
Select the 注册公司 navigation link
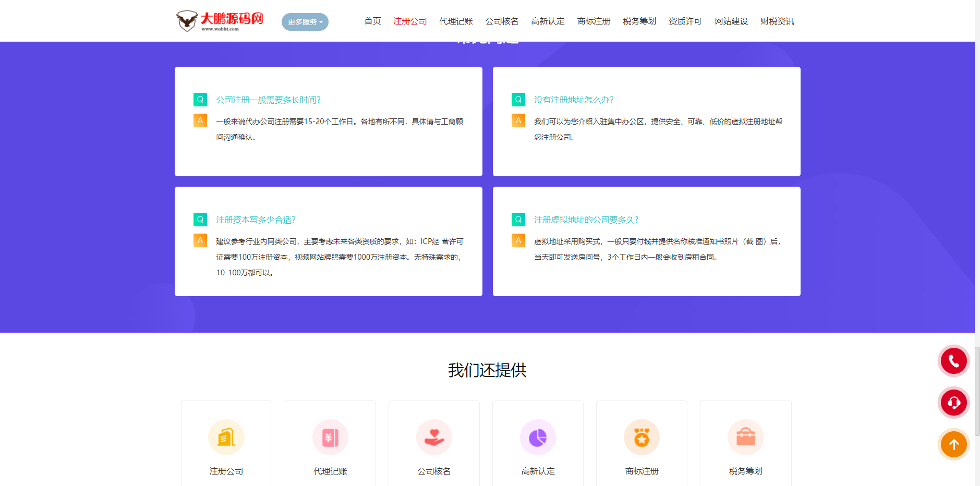pos(410,21)
